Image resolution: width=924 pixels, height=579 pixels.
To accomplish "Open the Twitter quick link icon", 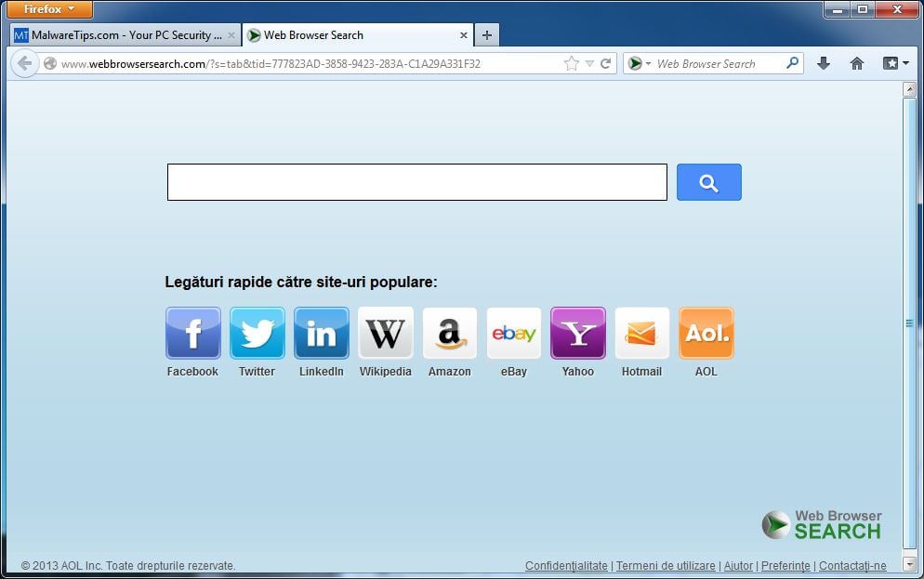I will point(257,333).
